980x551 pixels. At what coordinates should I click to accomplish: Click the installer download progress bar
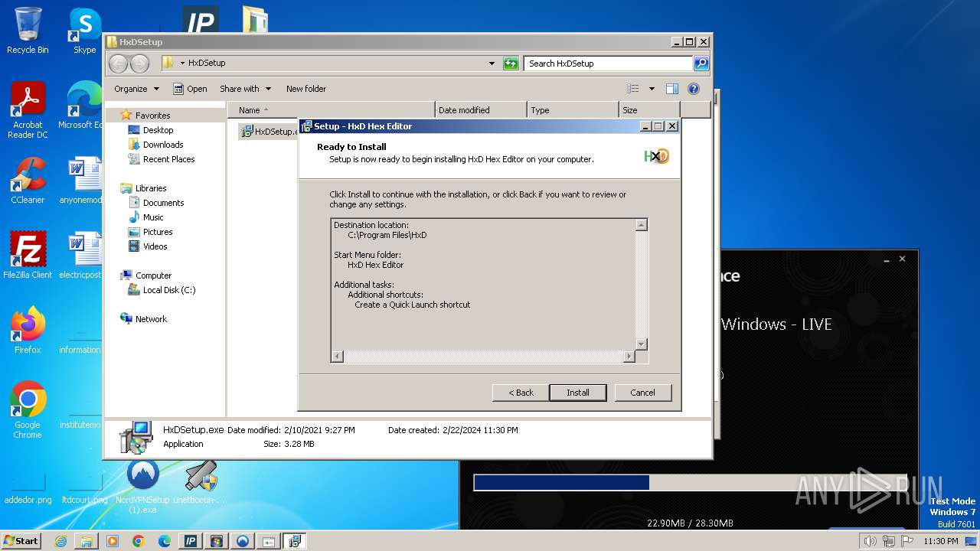pyautogui.click(x=690, y=483)
